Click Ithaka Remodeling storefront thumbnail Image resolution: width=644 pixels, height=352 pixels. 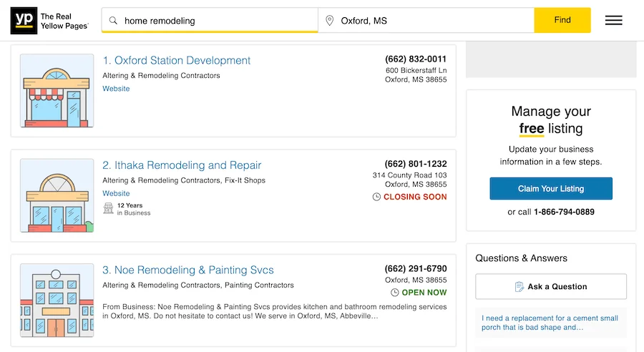[57, 195]
